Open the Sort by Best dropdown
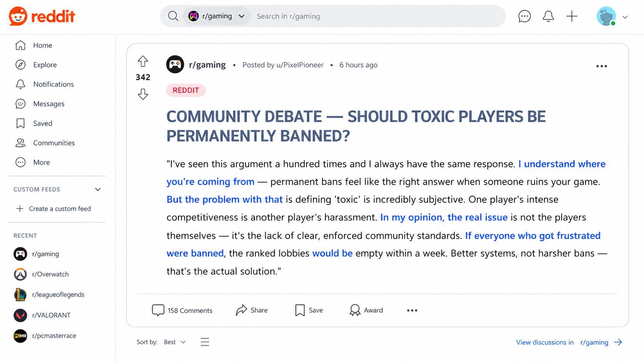Viewport: 644px width, 362px height. [x=175, y=342]
